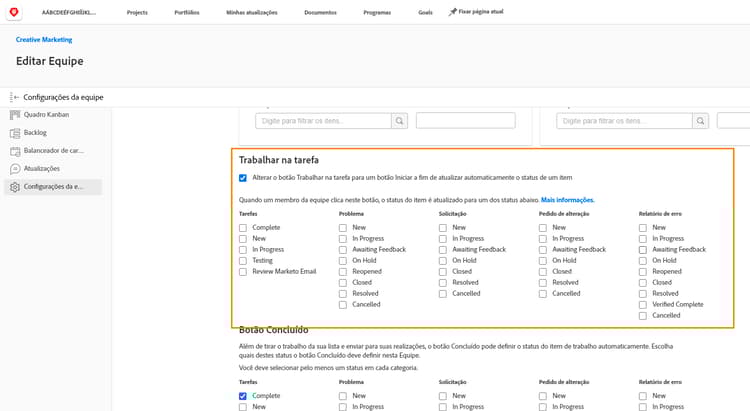The image size is (750, 411).
Task: Check New under Solicitação in Botão Concluído
Action: (x=443, y=396)
